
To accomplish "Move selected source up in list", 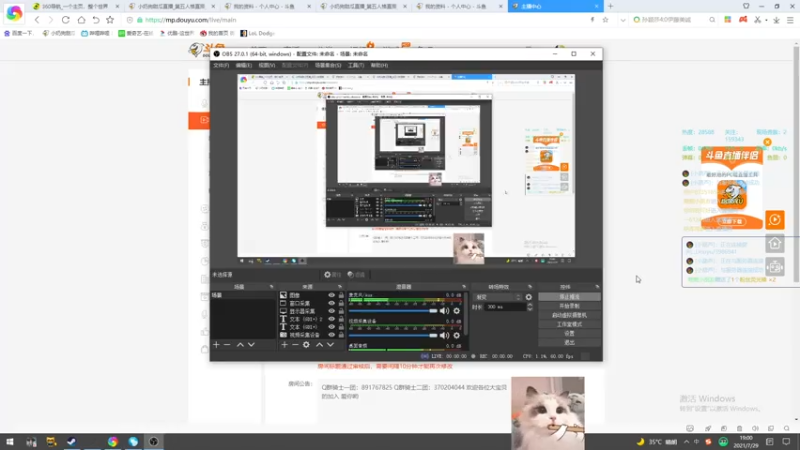I will pos(319,345).
